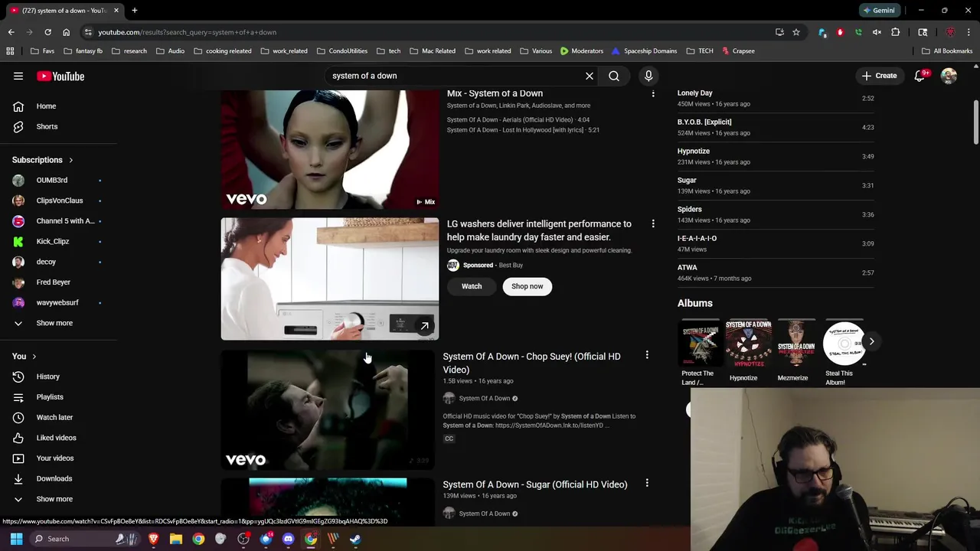Open Playlists in sidebar
The width and height of the screenshot is (980, 551).
(x=50, y=397)
